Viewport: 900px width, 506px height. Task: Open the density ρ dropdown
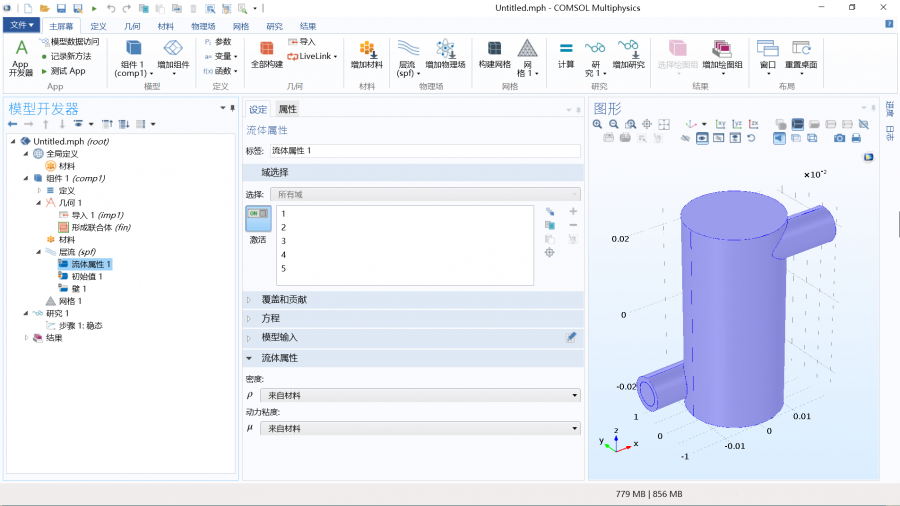(x=420, y=395)
